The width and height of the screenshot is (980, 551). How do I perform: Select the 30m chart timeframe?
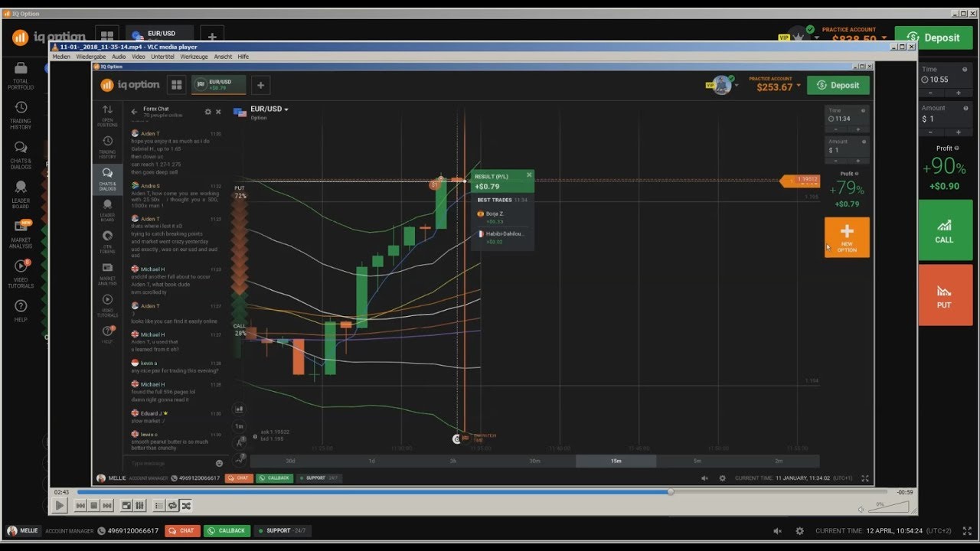(x=534, y=461)
